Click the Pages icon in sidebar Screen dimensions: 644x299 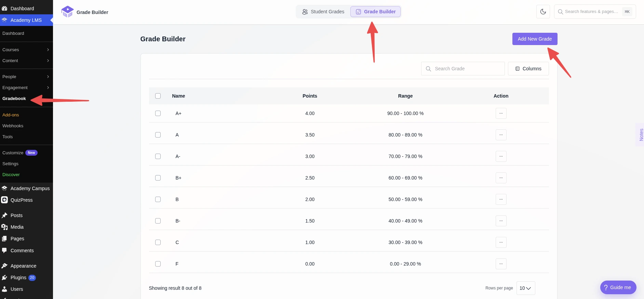tap(4, 239)
